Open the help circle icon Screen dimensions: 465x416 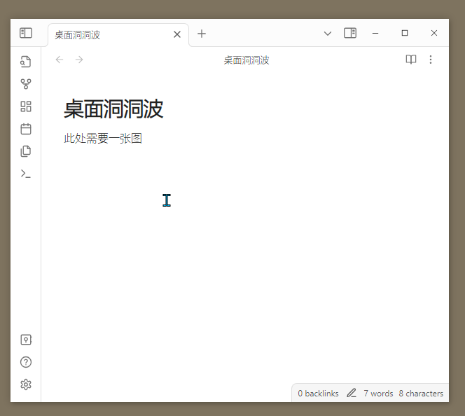pos(26,362)
